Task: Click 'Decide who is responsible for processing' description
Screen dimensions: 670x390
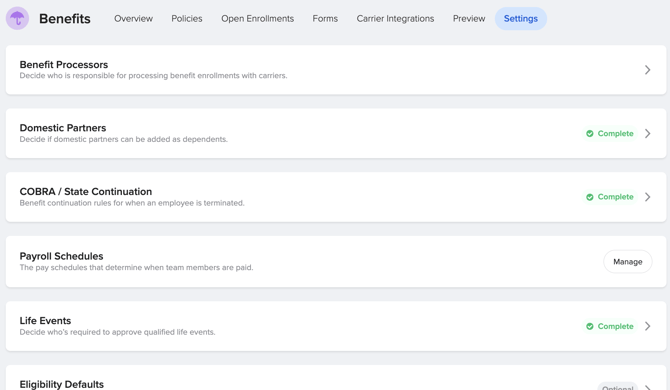Action: point(153,76)
